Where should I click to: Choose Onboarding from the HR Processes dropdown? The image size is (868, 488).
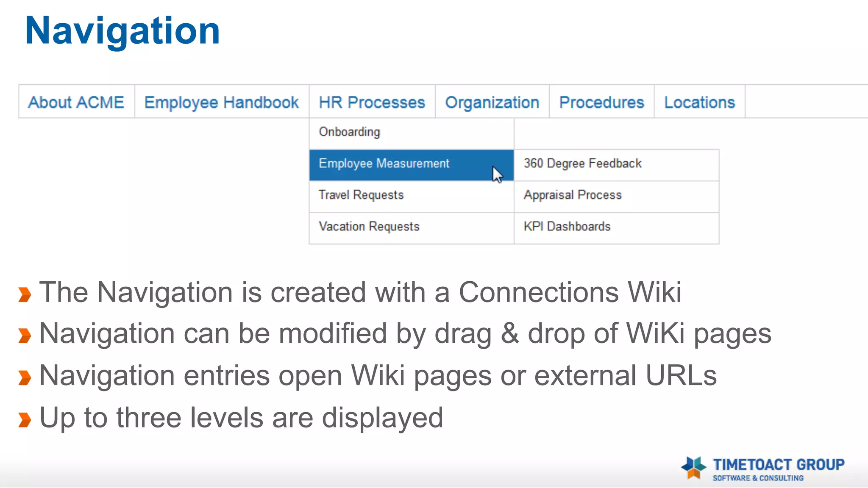point(412,133)
